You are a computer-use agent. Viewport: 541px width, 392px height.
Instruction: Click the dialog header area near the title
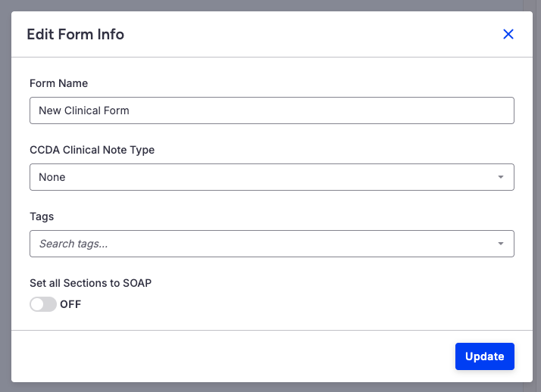[x=303, y=34]
